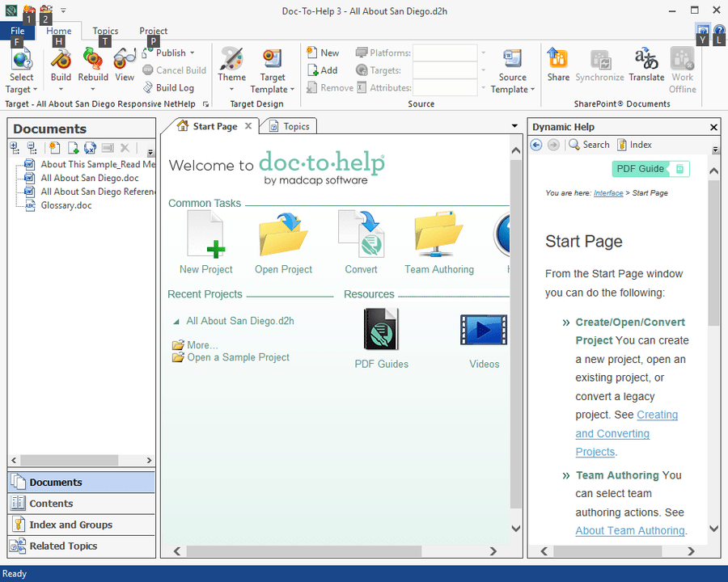Image resolution: width=728 pixels, height=582 pixels.
Task: Click Index in Dynamic Help toolbar
Action: coord(634,145)
